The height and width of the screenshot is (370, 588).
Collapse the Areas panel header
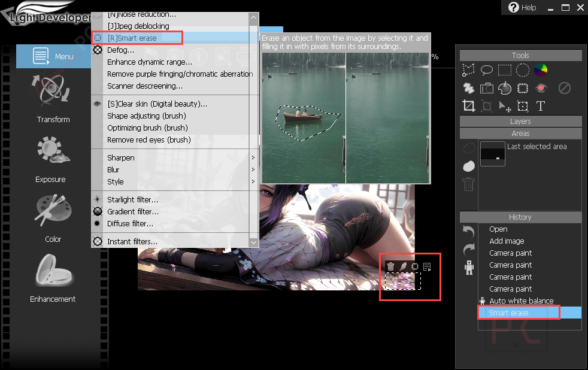520,134
